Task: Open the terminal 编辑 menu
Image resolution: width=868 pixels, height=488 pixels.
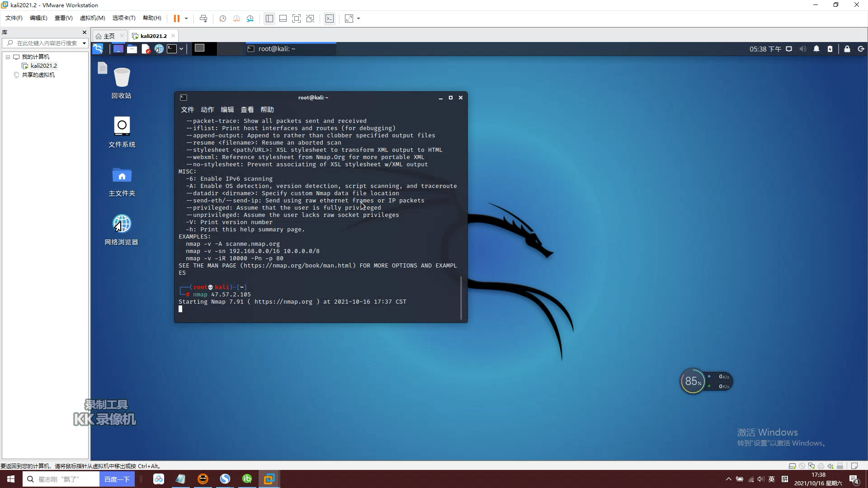Action: click(227, 110)
